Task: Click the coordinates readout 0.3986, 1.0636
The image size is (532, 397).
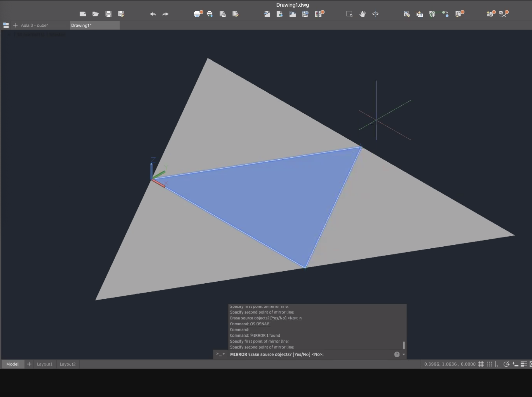Action: (x=450, y=364)
